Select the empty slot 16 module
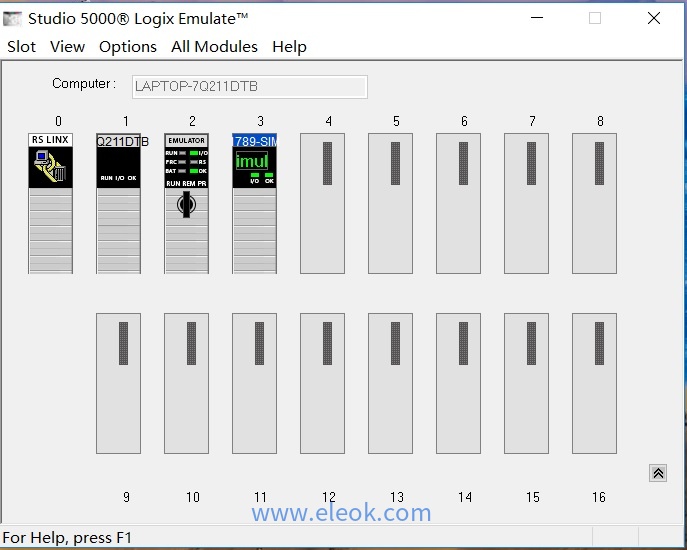Viewport: 687px width, 550px height. pos(594,383)
